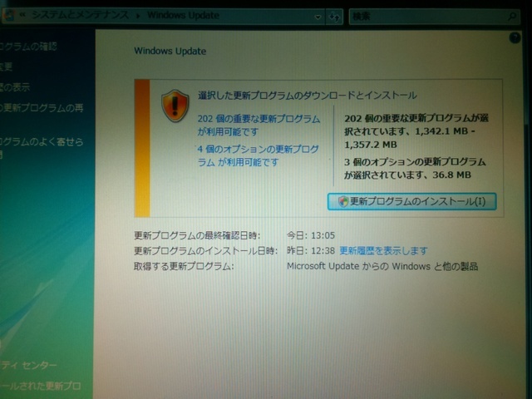Select Windows Update in the breadcrumb
The height and width of the screenshot is (399, 532).
[x=183, y=15]
